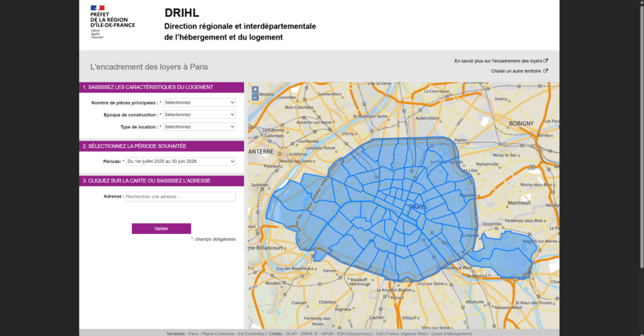Click 'OLAP' credit link in footer

click(291, 333)
